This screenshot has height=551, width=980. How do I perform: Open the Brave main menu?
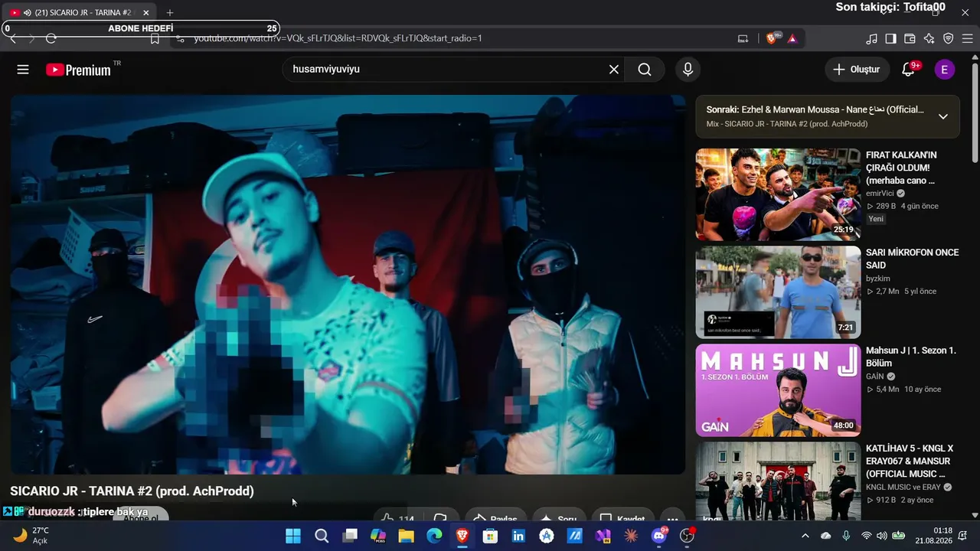(x=967, y=38)
